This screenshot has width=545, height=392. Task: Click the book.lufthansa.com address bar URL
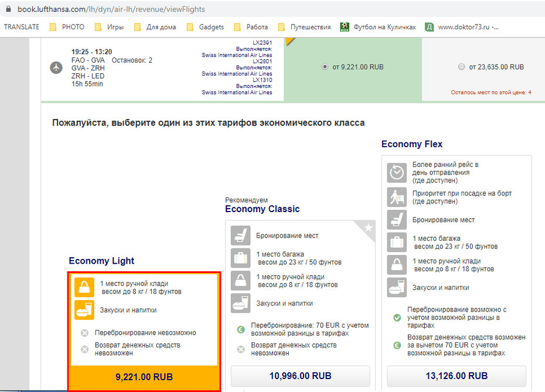point(111,9)
